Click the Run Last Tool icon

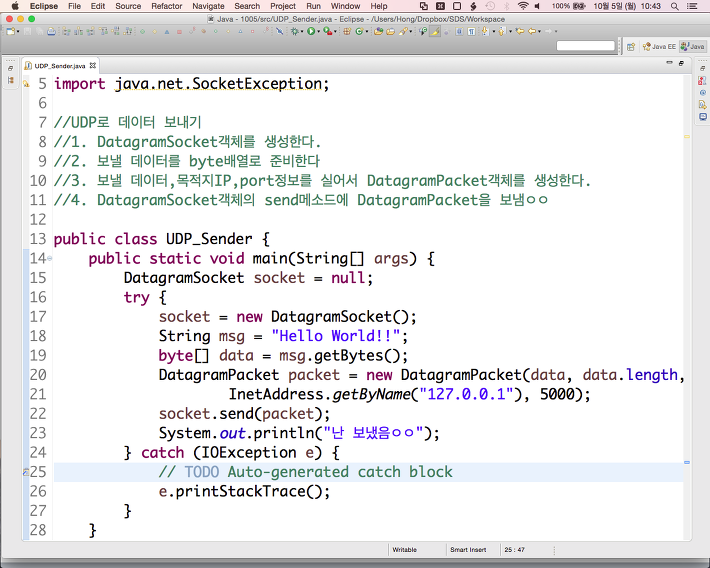point(327,31)
